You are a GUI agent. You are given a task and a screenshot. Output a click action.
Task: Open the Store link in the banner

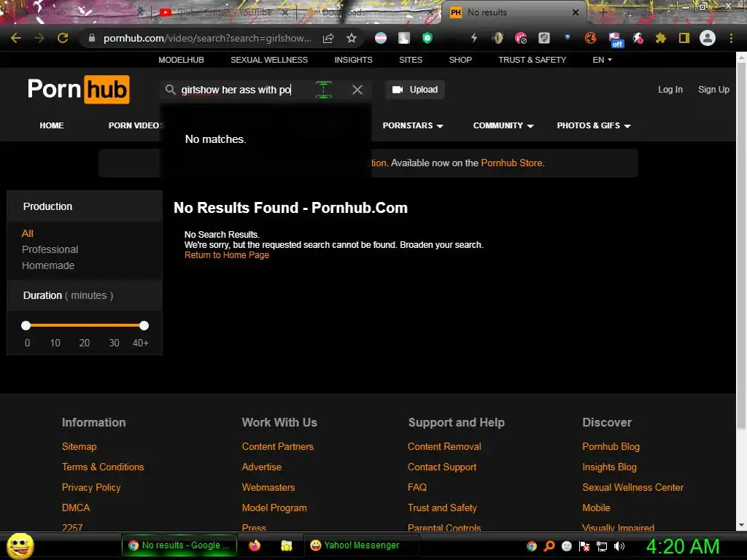click(x=511, y=163)
